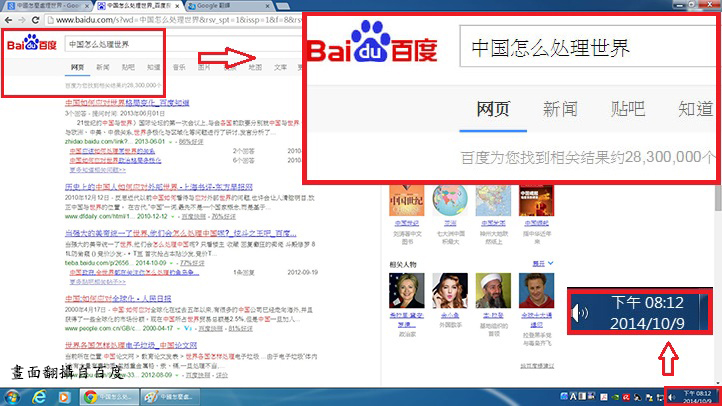Switch to the 音乐 search category
This screenshot has height=406, width=722.
(x=179, y=67)
